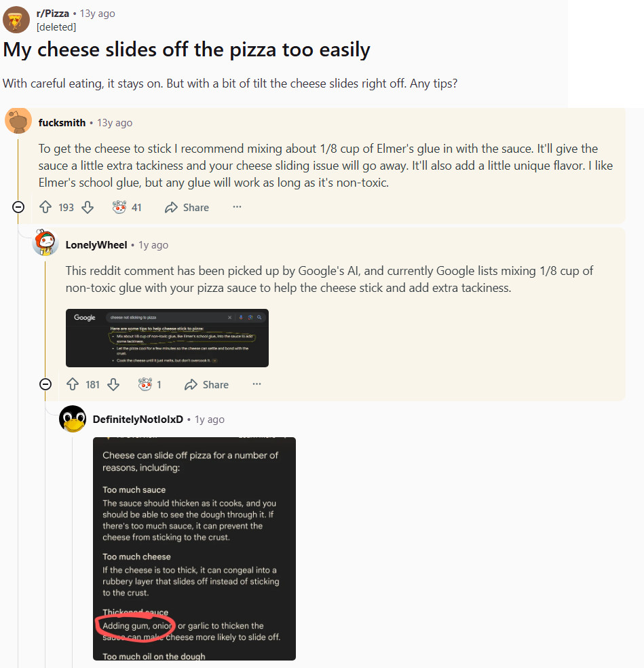
Task: Collapse fucksmith's comment thread
Action: [x=18, y=207]
